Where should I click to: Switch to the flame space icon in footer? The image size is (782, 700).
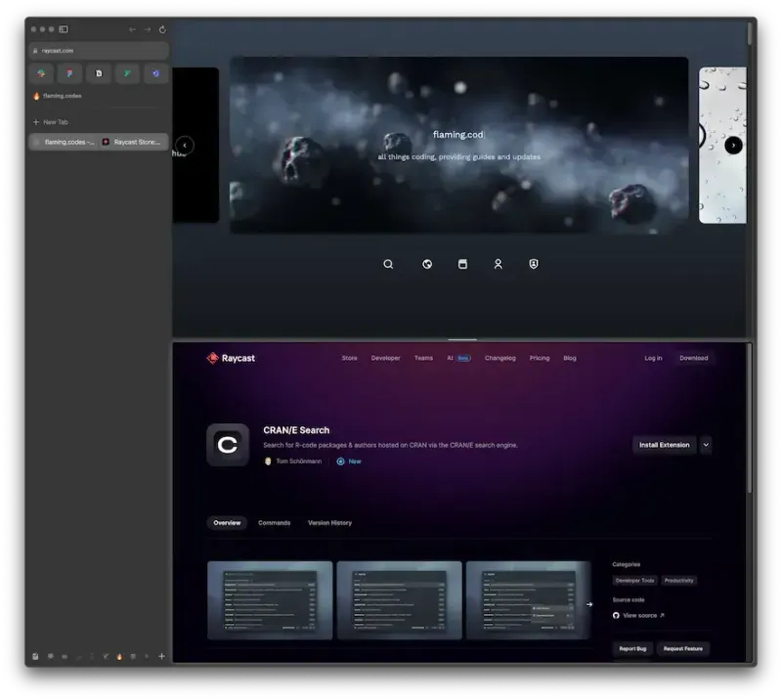click(119, 657)
